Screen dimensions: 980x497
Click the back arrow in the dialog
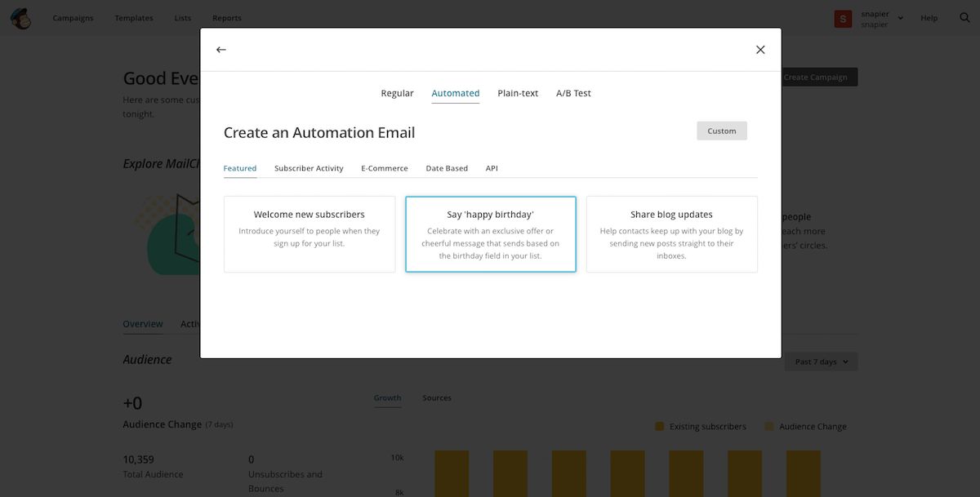tap(220, 50)
